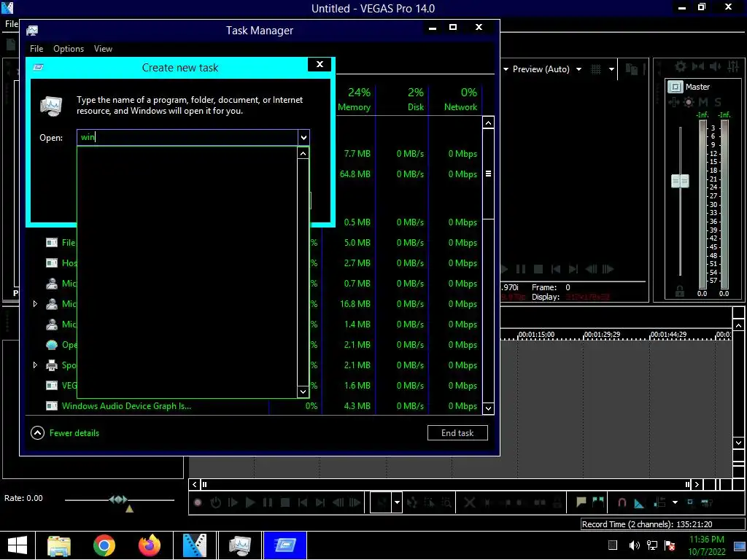Click the Overlays grid icon in video preview

[x=596, y=69]
